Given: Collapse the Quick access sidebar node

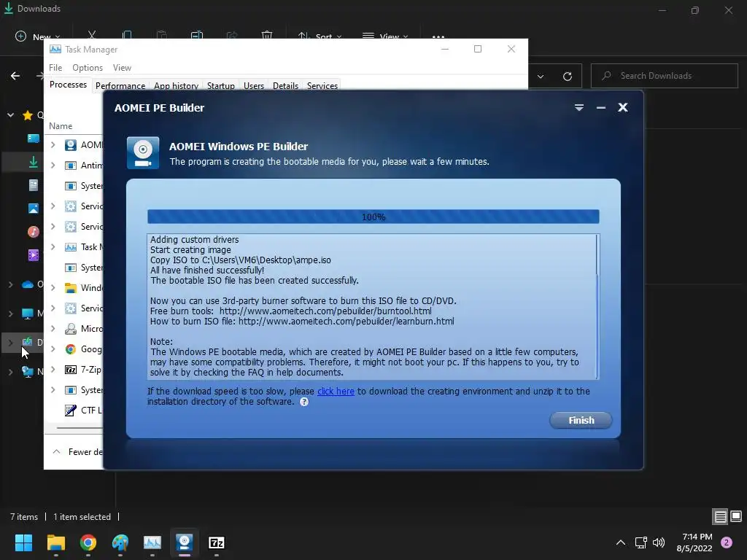Looking at the screenshot, I should click(10, 114).
